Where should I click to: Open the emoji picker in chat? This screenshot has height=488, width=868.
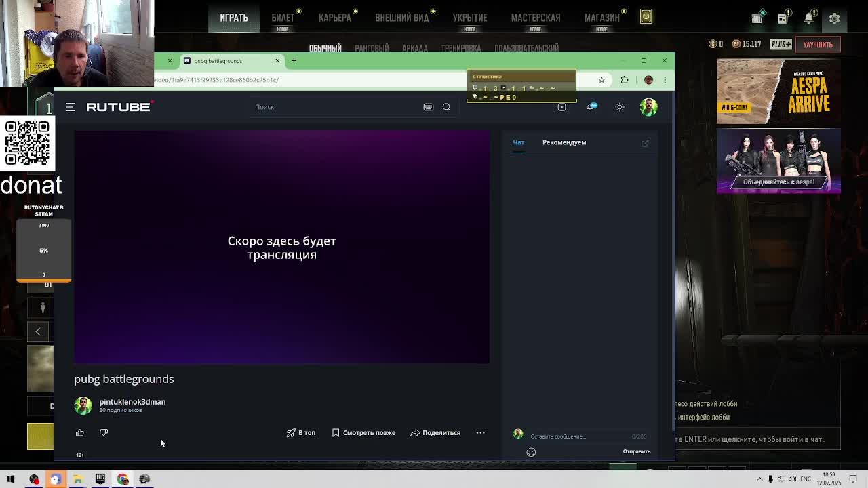pos(531,452)
